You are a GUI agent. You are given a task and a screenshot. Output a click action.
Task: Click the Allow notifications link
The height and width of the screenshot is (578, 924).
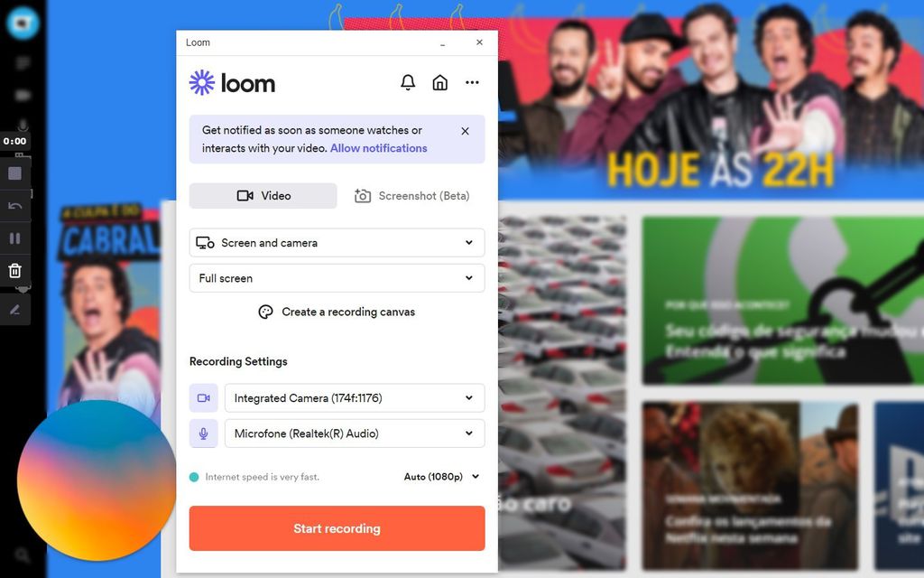[x=378, y=148]
